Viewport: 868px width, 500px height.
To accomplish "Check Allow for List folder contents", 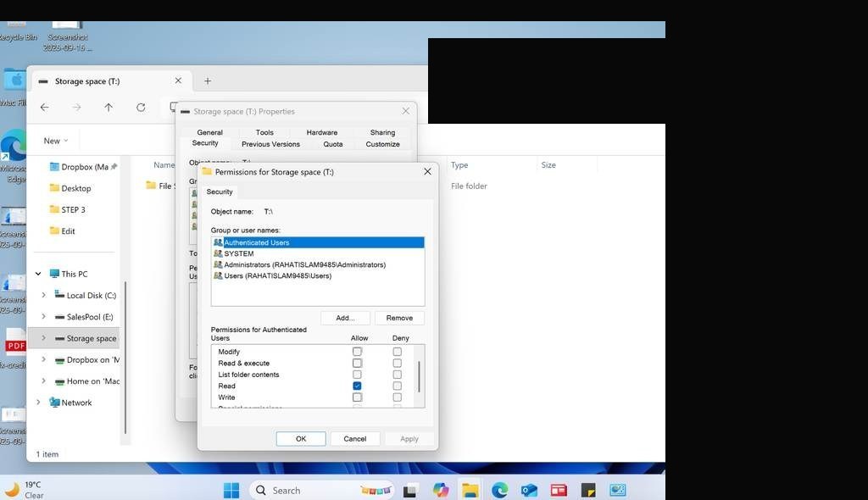I will pos(357,375).
